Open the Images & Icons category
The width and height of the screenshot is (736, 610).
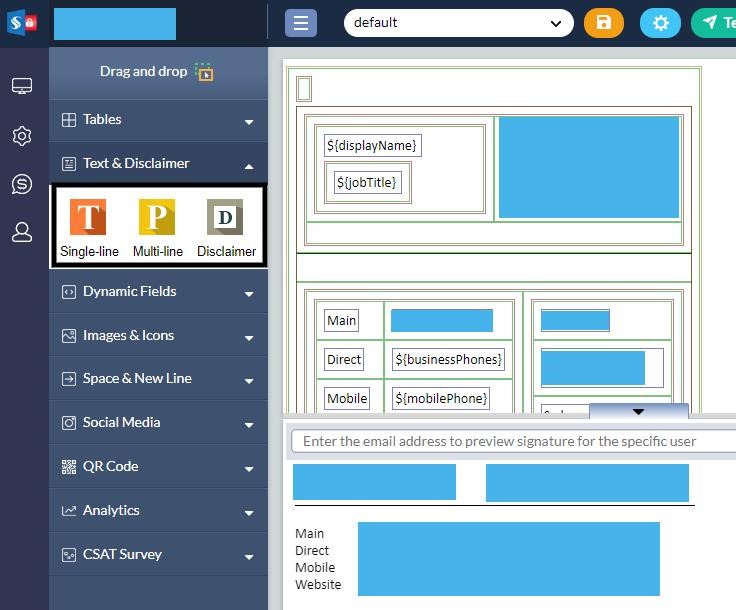click(x=158, y=336)
